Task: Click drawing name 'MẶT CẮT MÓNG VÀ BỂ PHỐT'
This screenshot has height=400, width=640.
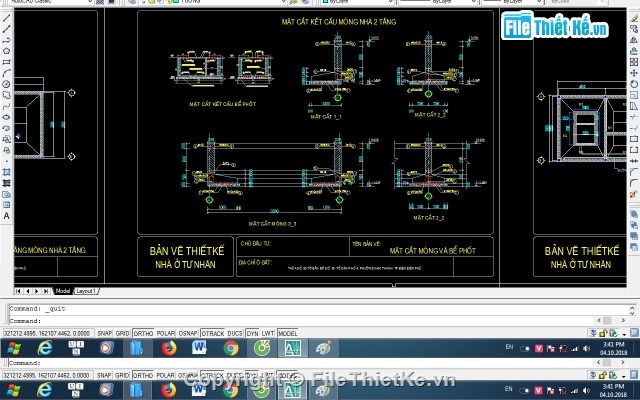Action: (x=433, y=251)
